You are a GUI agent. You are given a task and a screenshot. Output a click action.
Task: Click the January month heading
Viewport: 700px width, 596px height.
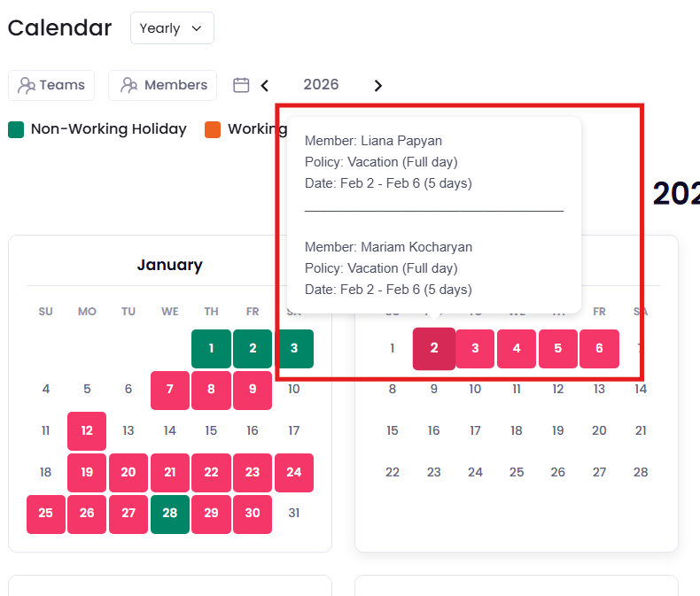(169, 265)
